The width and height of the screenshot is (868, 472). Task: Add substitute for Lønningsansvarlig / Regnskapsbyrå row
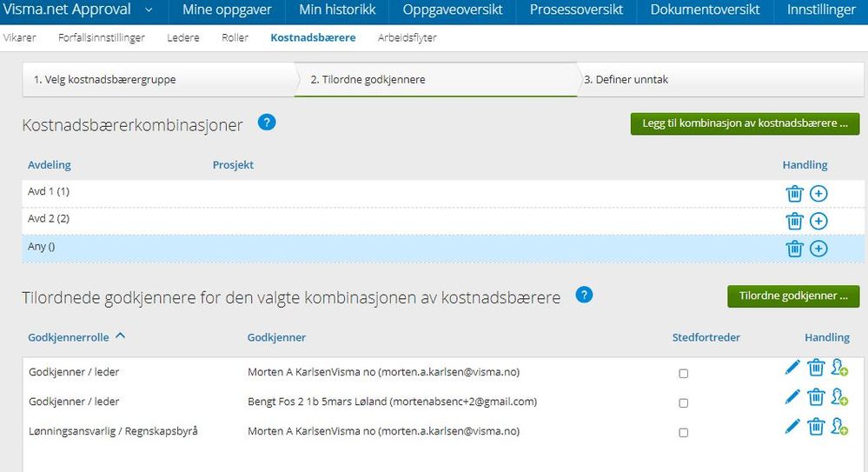click(839, 427)
